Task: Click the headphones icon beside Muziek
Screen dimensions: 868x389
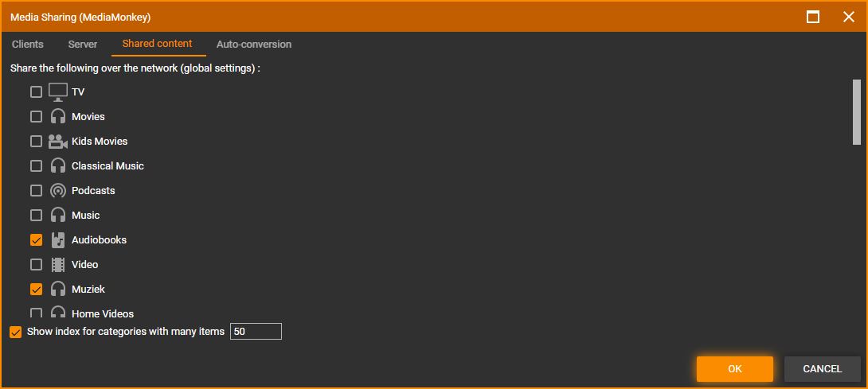Action: tap(58, 289)
